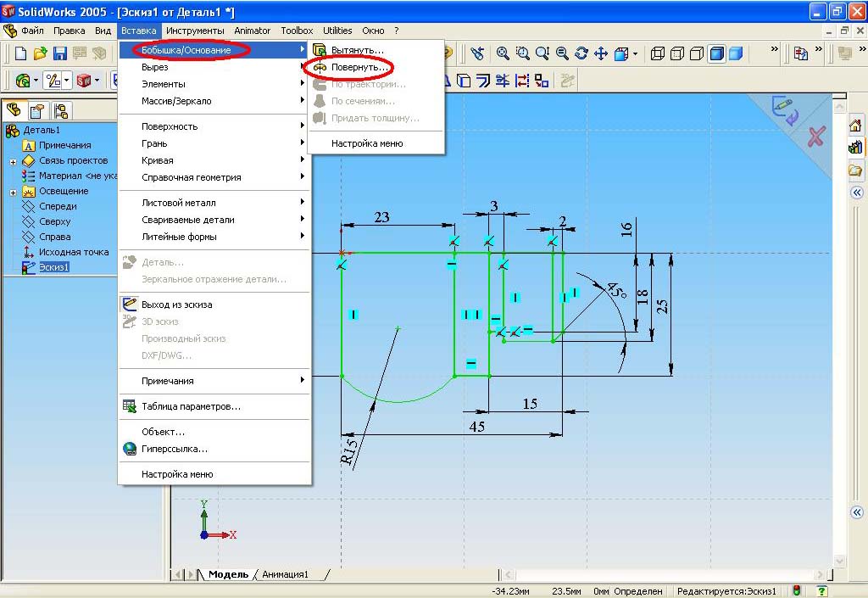Click the red X cancel sketch icon
Viewport: 868px width, 598px height.
coord(816,137)
